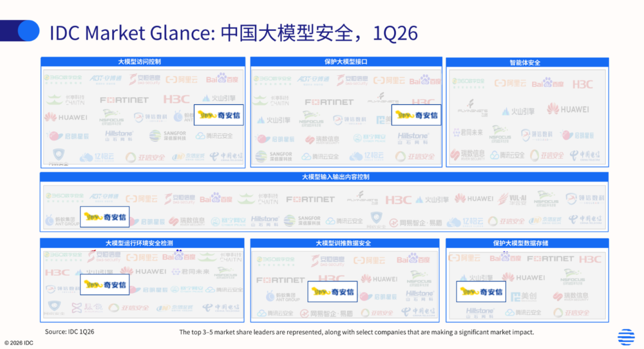644x349 pixels.
Task: Click the Fortinet logo in 保护大模型接口 panel
Action: click(329, 102)
